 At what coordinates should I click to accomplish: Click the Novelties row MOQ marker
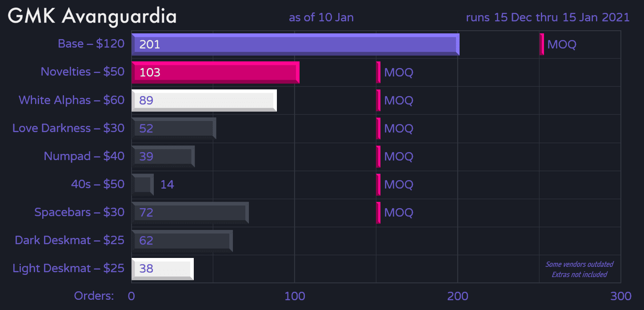point(378,72)
